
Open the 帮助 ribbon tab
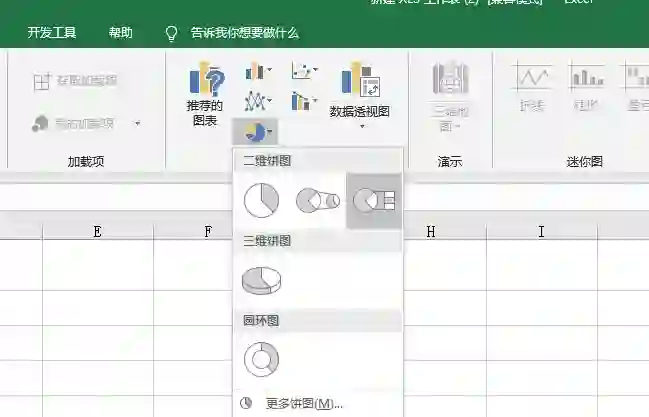pos(120,32)
